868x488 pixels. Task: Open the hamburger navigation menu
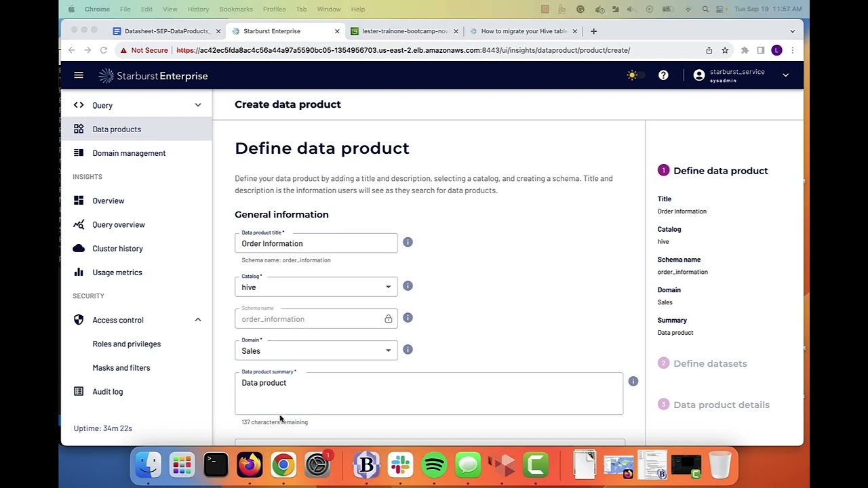point(79,76)
